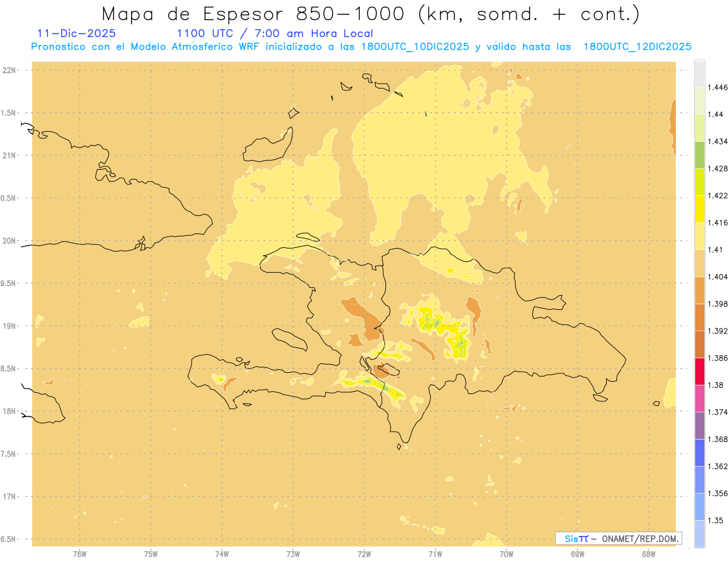This screenshot has width=728, height=562.
Task: Click the 19N latitude axis label
Action: pyautogui.click(x=10, y=326)
